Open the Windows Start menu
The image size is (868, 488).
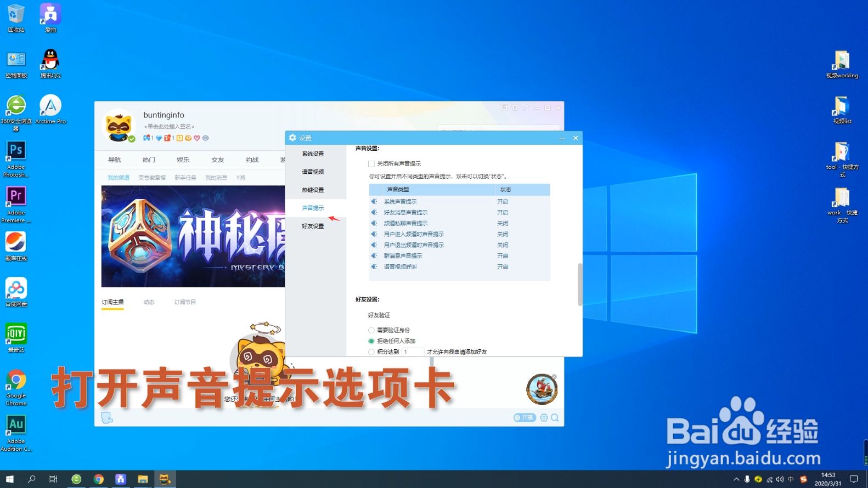click(10, 479)
